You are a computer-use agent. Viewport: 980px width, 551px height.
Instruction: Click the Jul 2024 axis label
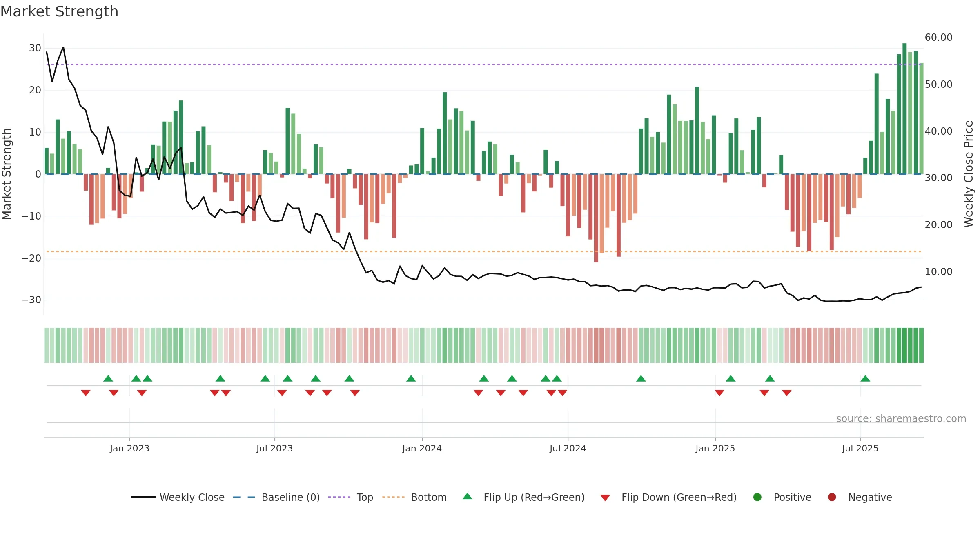point(568,448)
